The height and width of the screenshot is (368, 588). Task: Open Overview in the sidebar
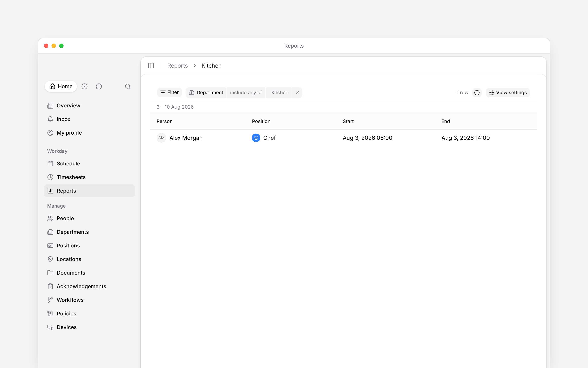pyautogui.click(x=89, y=106)
